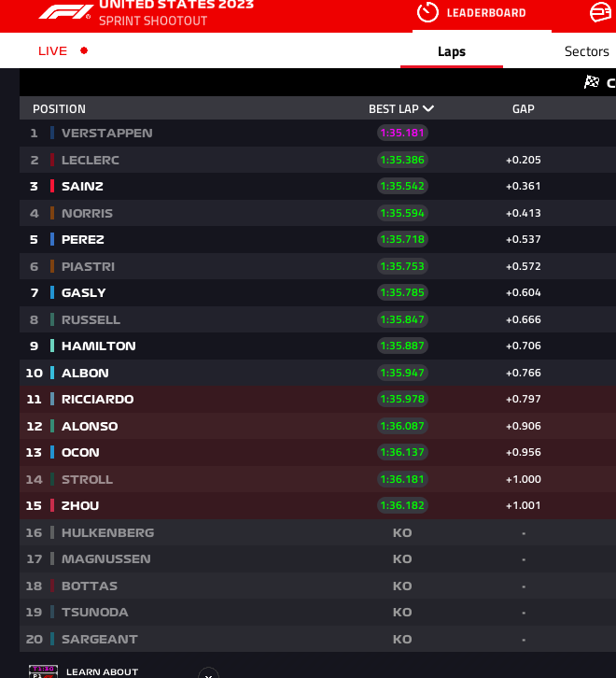Switch to the Sectors tab

586,52
